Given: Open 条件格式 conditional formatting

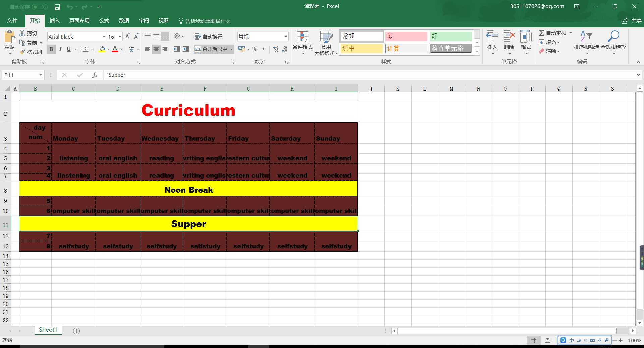Looking at the screenshot, I should (303, 43).
